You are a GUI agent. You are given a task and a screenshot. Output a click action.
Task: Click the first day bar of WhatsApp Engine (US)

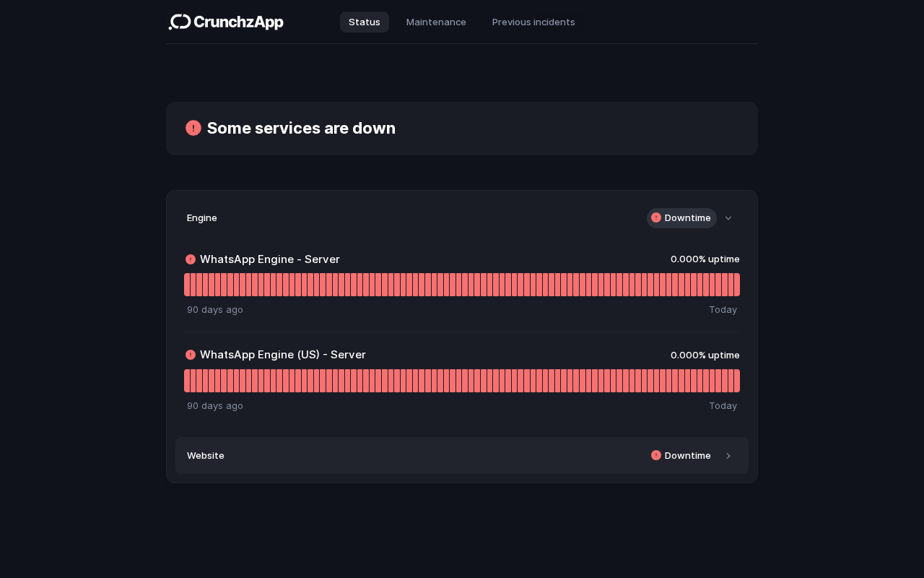(187, 381)
